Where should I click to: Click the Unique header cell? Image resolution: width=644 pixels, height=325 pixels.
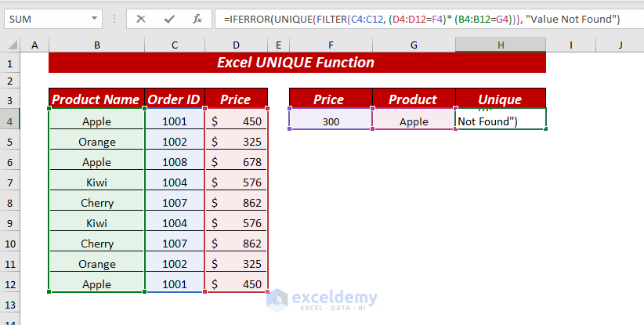[501, 99]
